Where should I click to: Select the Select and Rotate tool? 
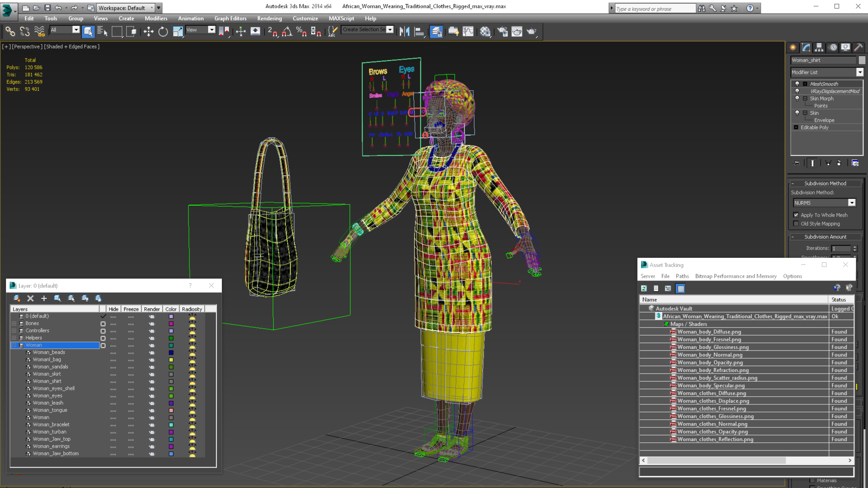[x=165, y=32]
